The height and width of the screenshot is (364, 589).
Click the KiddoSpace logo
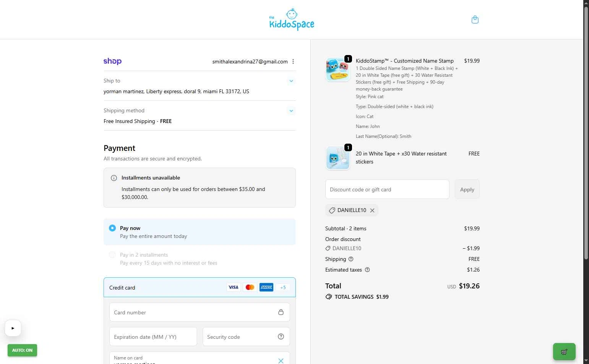point(292,19)
